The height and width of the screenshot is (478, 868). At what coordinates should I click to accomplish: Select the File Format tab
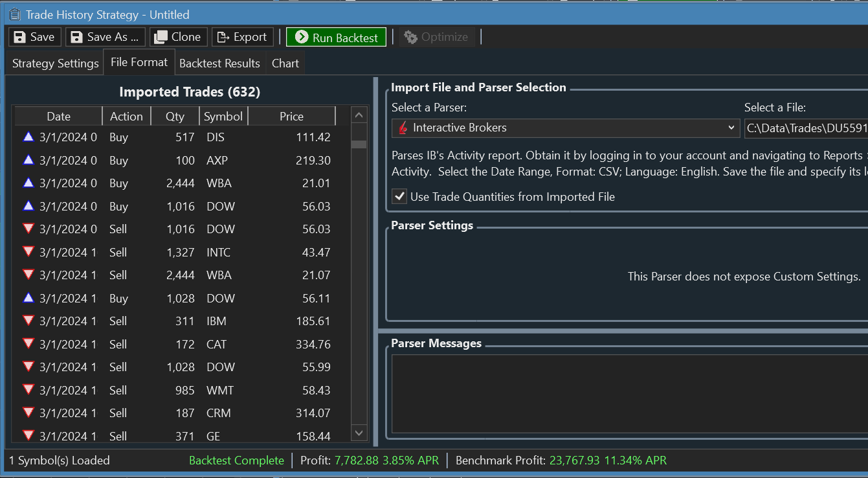(x=139, y=62)
